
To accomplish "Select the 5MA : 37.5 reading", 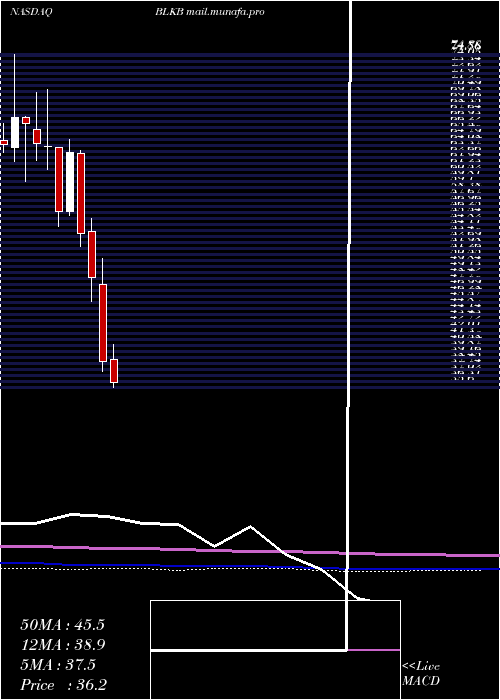I will coord(58,665).
